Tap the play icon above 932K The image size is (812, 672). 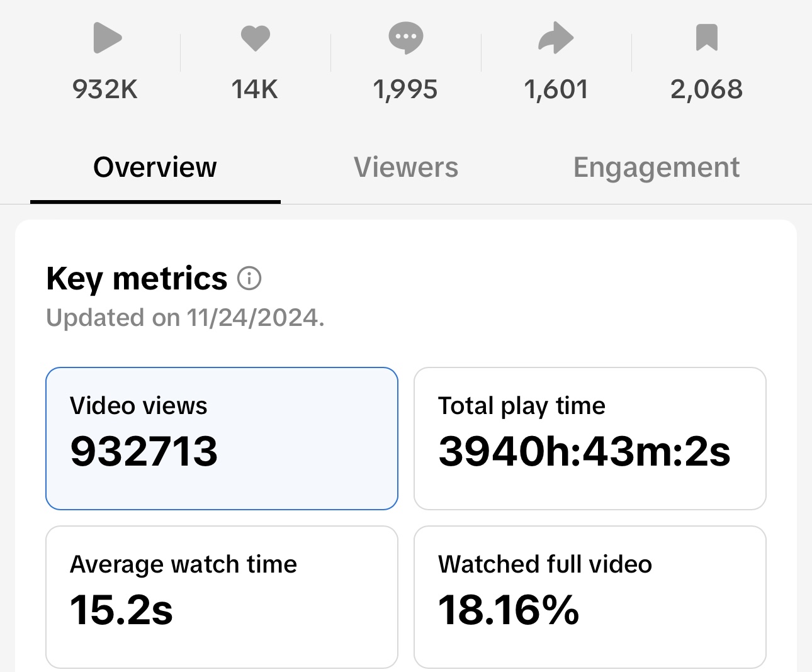click(x=107, y=38)
